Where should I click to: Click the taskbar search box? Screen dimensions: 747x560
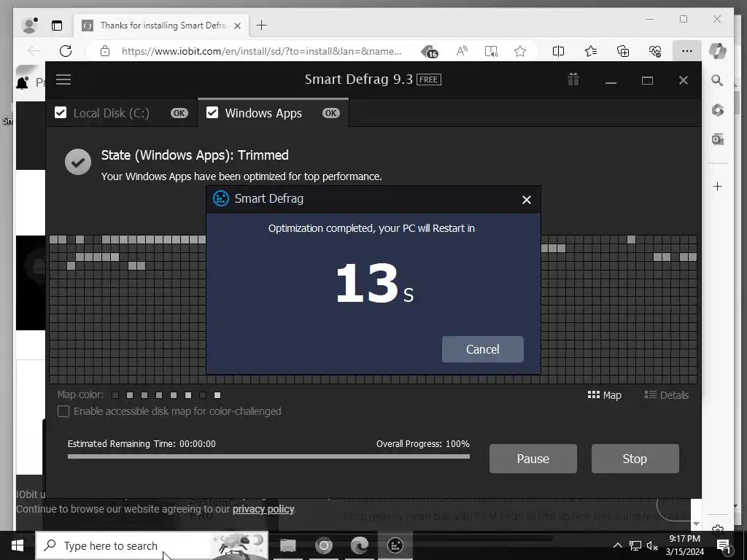click(152, 545)
